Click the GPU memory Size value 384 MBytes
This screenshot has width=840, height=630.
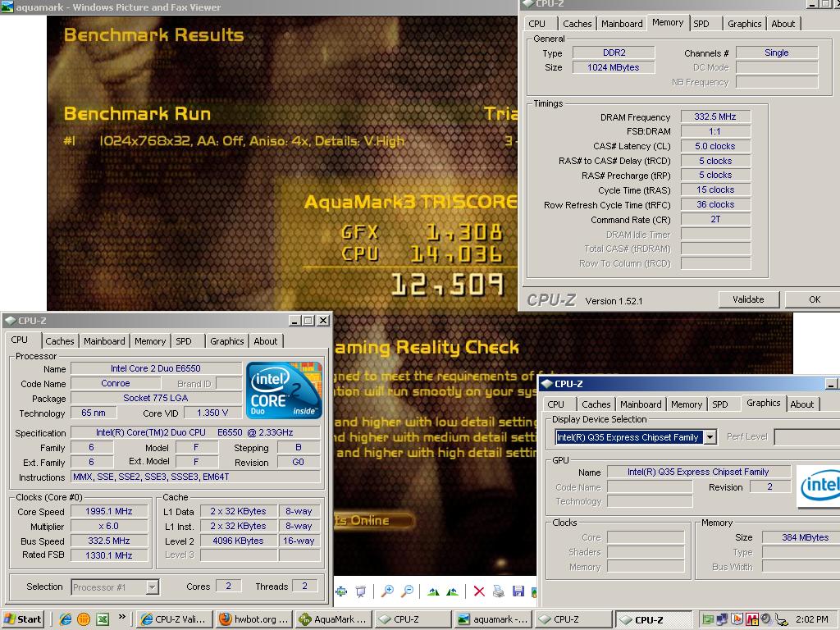click(801, 536)
